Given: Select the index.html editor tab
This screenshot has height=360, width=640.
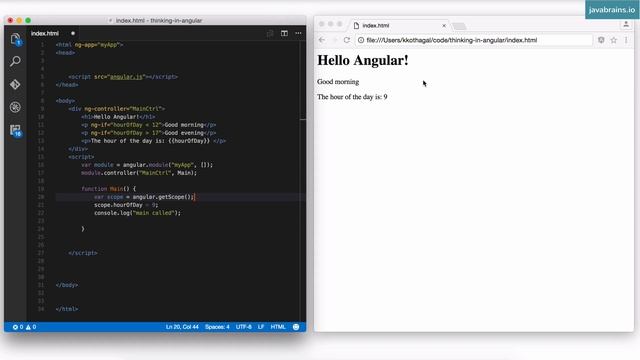Looking at the screenshot, I should [x=45, y=33].
